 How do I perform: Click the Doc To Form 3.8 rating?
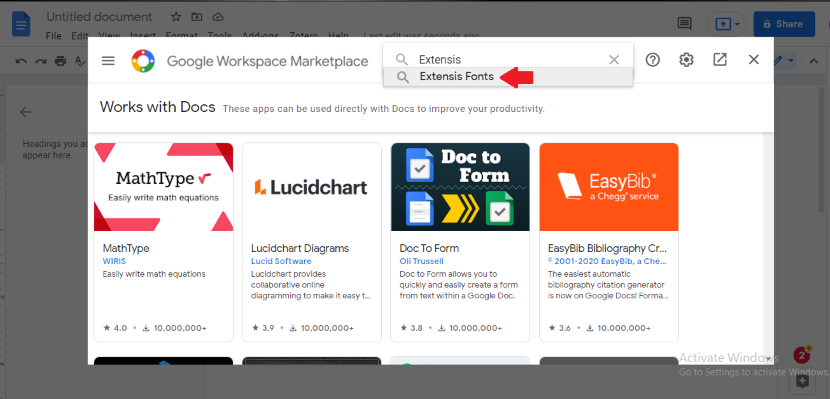[x=411, y=328]
